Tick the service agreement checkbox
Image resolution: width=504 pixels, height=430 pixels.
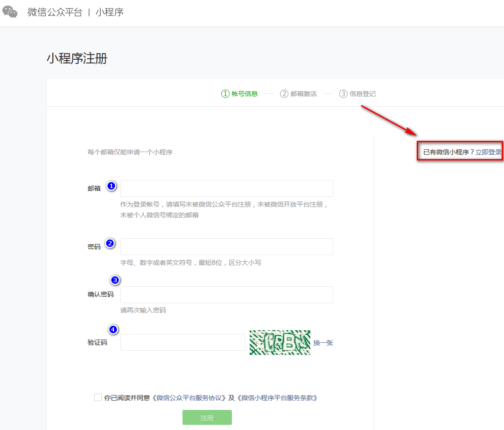pyautogui.click(x=98, y=397)
